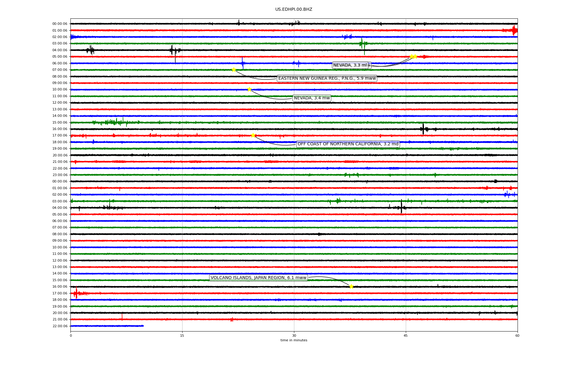Click the first 00:00:06 row label at top

click(60, 24)
